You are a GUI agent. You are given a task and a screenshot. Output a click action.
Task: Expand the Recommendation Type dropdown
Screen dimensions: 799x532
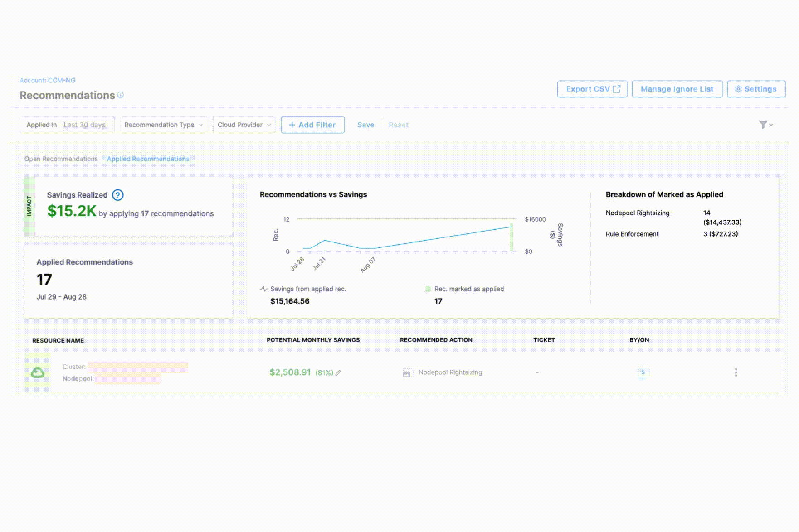click(163, 125)
